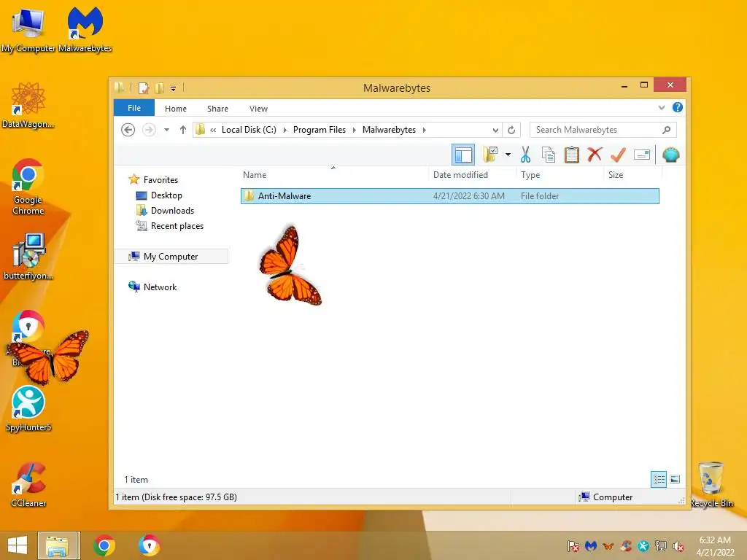Viewport: 747px width, 560px height.
Task: Click the orange checkmark Properties icon
Action: tap(618, 155)
